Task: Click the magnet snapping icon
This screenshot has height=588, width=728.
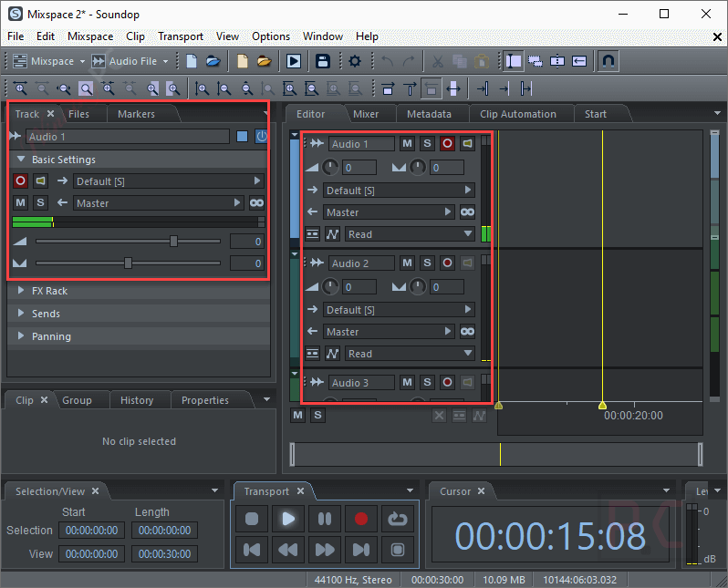Action: [608, 61]
